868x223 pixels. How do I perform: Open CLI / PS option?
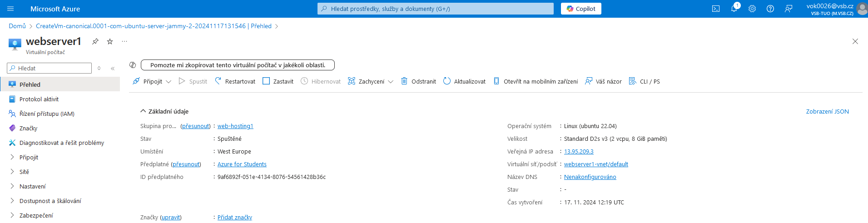click(645, 81)
